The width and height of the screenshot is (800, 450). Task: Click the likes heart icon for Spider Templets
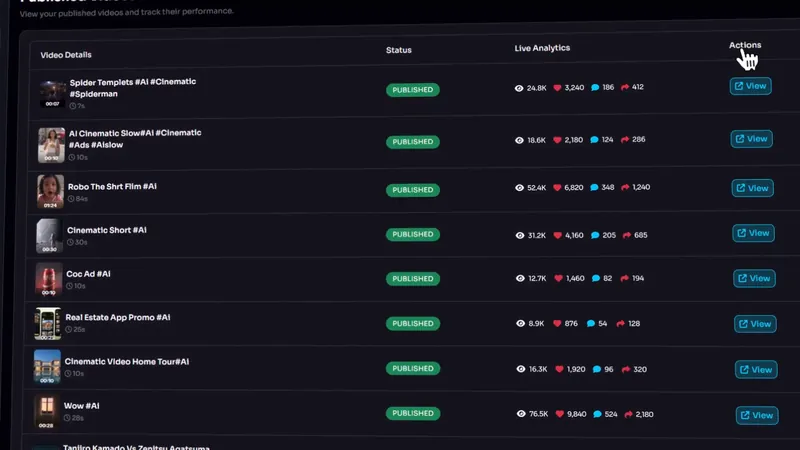pos(557,88)
